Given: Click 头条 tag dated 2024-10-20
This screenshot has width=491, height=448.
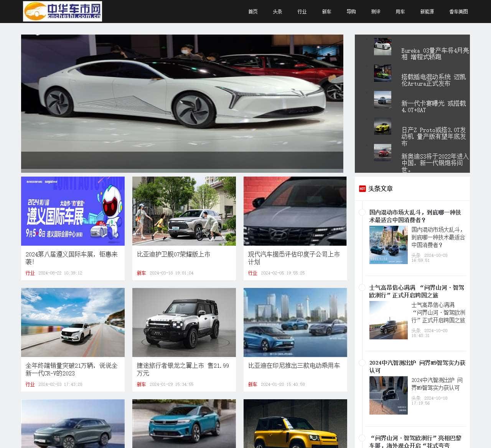Looking at the screenshot, I should [x=416, y=331].
